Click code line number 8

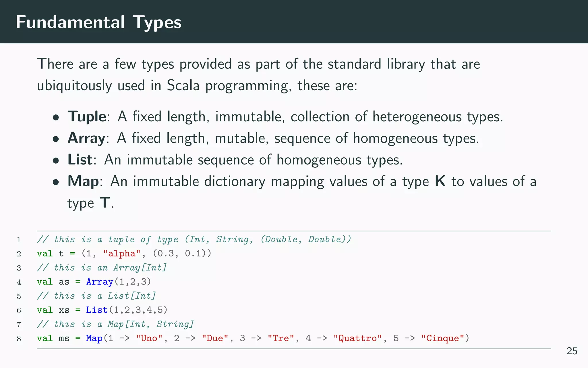(x=19, y=339)
